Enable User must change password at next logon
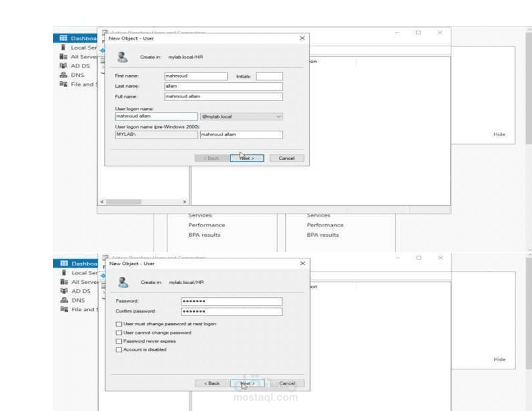Image resolution: width=532 pixels, height=411 pixels. 119,324
